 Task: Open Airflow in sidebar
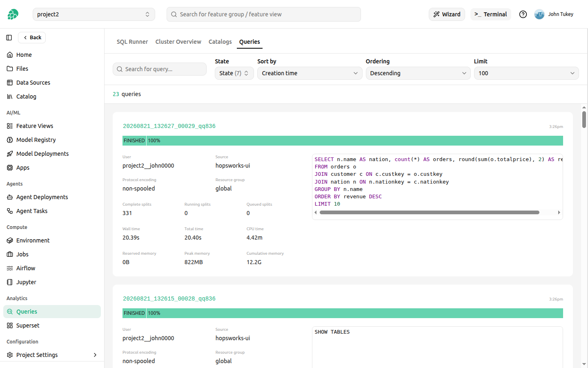(x=52, y=268)
